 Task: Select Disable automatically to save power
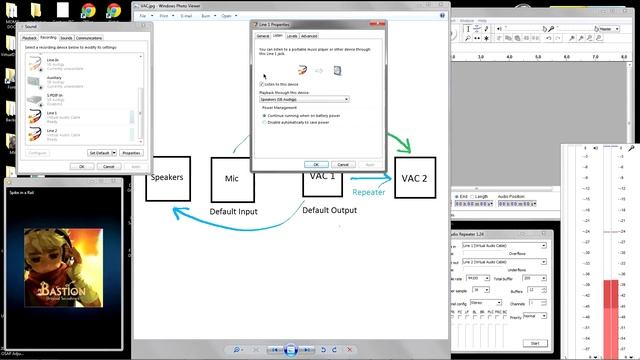click(264, 122)
